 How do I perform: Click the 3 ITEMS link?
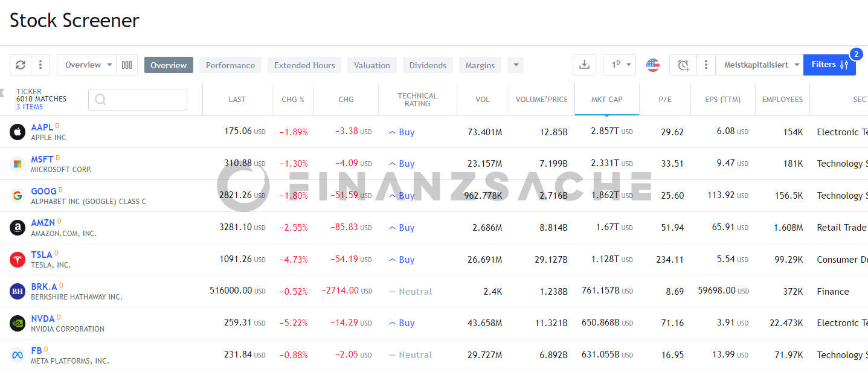[30, 107]
